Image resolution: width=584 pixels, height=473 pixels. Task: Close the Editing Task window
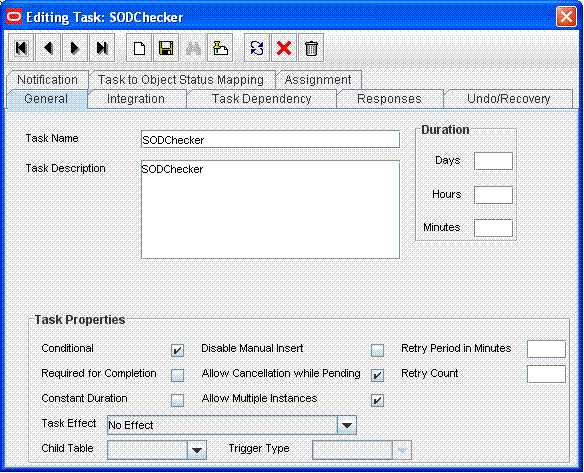pos(566,17)
